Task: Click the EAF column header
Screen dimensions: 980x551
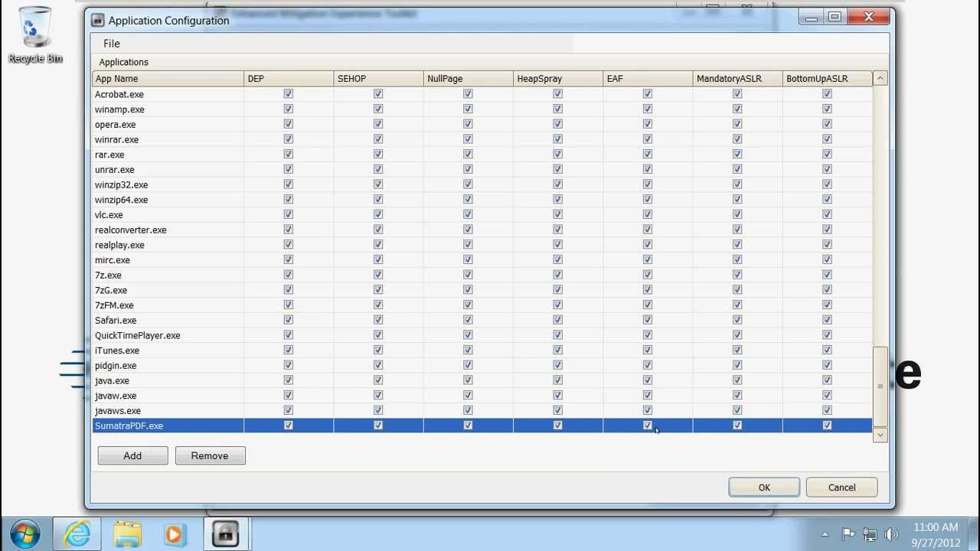Action: [648, 79]
